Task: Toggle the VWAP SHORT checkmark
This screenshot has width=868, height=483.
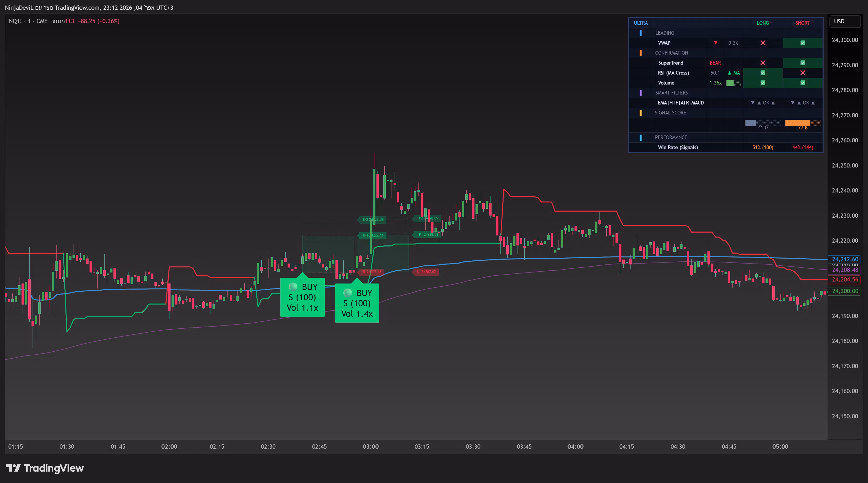Action: [x=803, y=43]
